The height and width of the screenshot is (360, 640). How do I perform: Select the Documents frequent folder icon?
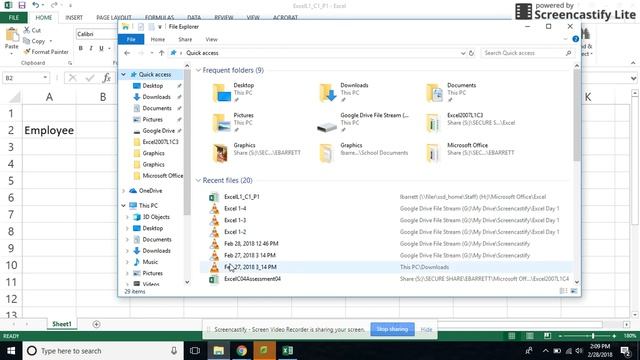434,93
